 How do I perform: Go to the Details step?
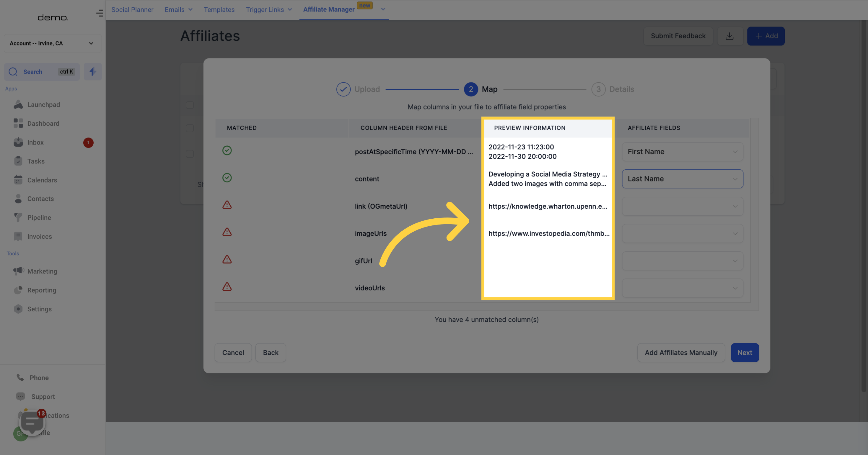(x=613, y=89)
